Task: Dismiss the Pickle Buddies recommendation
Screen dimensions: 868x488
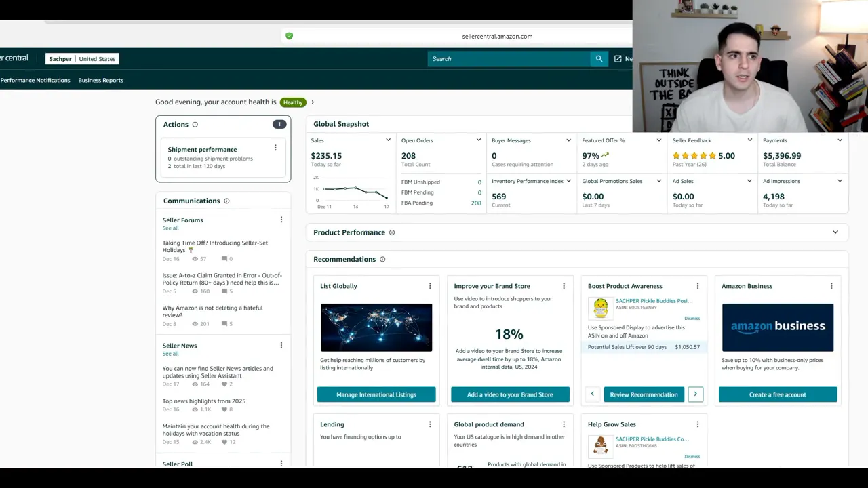Action: pyautogui.click(x=692, y=318)
